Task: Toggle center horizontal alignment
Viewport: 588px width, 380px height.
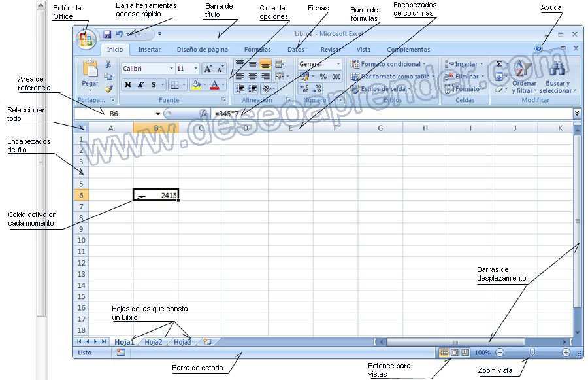Action: pos(253,77)
